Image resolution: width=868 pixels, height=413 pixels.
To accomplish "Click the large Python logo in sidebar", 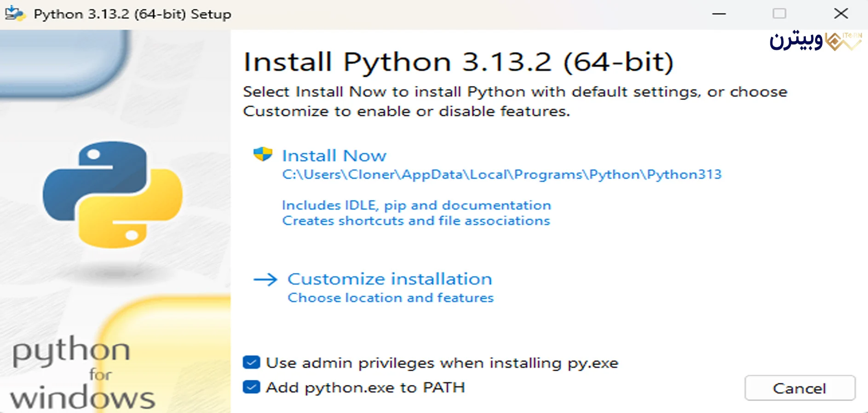I will 113,195.
